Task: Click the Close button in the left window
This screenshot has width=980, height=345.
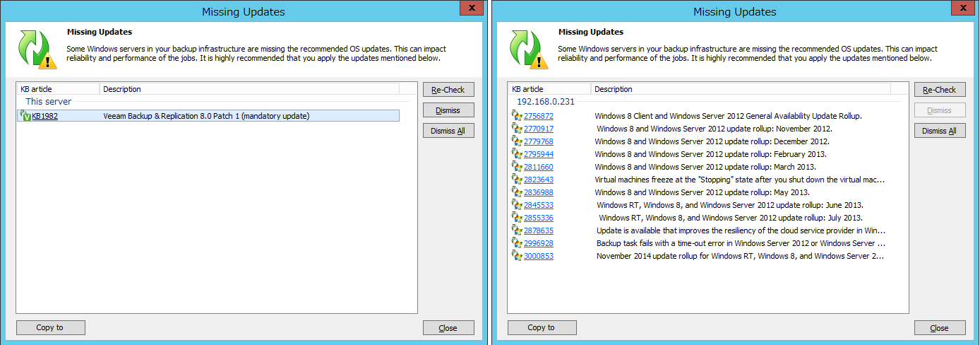Action: pos(448,327)
